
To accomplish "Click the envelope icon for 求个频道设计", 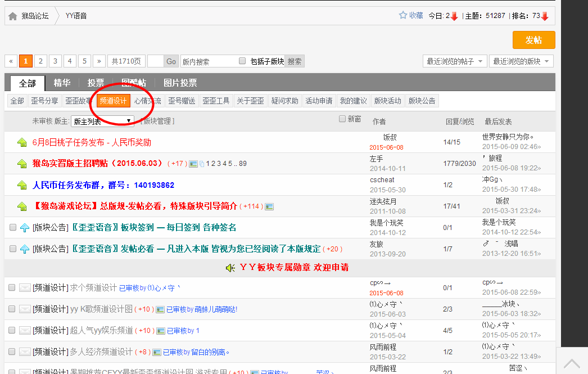I will pos(25,288).
